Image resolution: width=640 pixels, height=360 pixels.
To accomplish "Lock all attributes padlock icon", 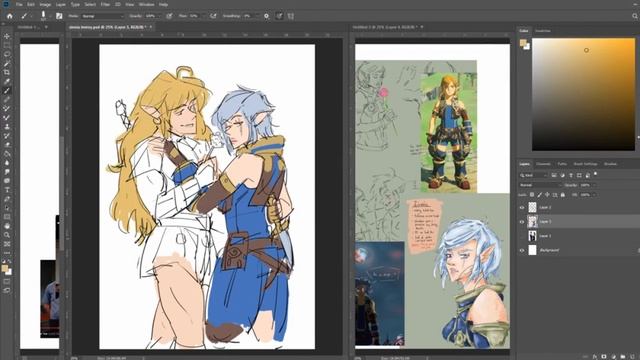I will [x=563, y=195].
